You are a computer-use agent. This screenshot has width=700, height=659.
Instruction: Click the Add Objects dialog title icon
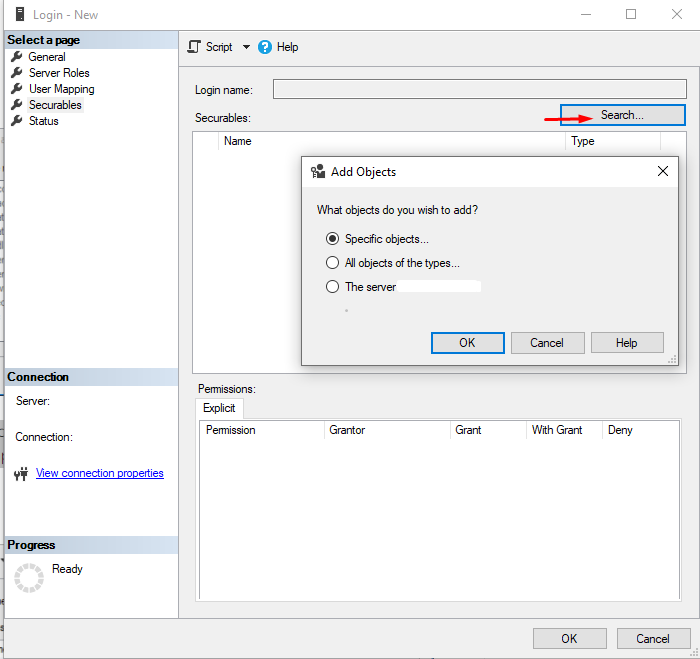click(318, 171)
